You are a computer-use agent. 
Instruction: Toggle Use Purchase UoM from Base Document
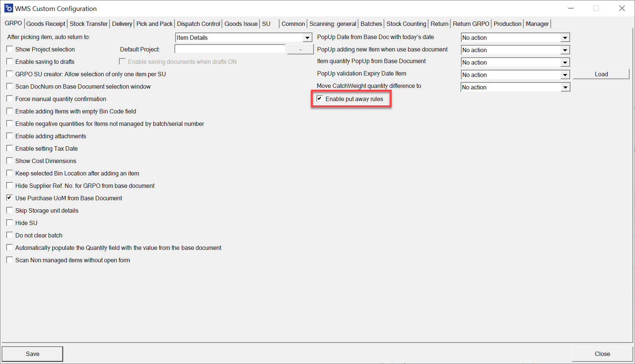[10, 198]
